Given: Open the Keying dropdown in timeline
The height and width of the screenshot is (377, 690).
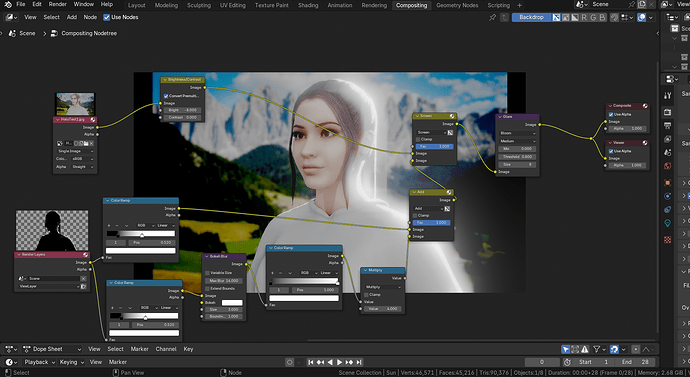Looking at the screenshot, I should (71, 362).
